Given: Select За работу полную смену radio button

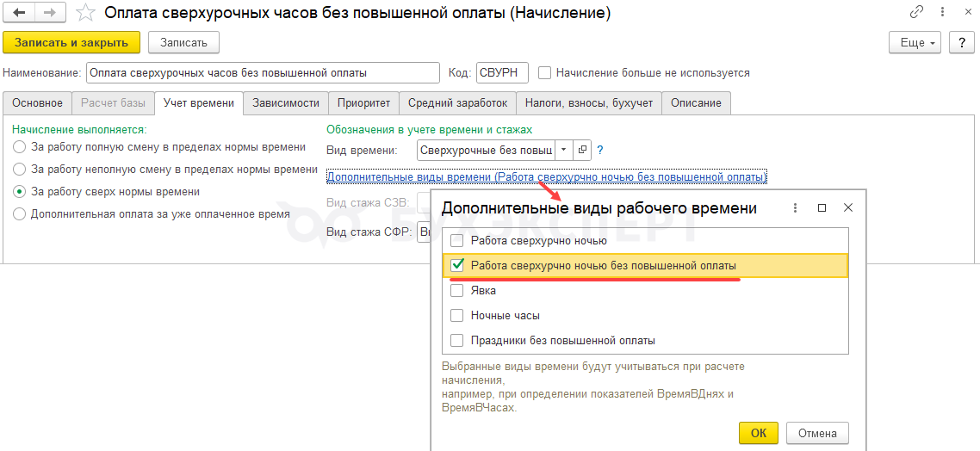Looking at the screenshot, I should [x=19, y=147].
